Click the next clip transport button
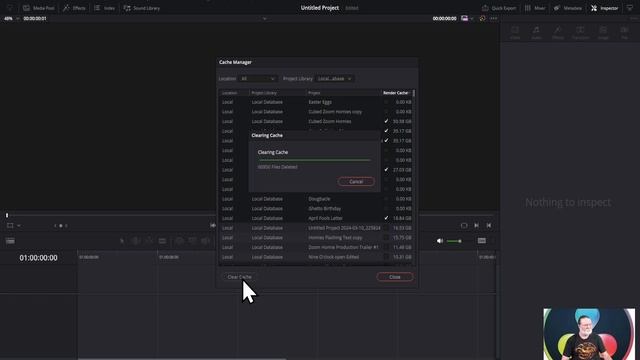This screenshot has width=640, height=360. pos(476,225)
